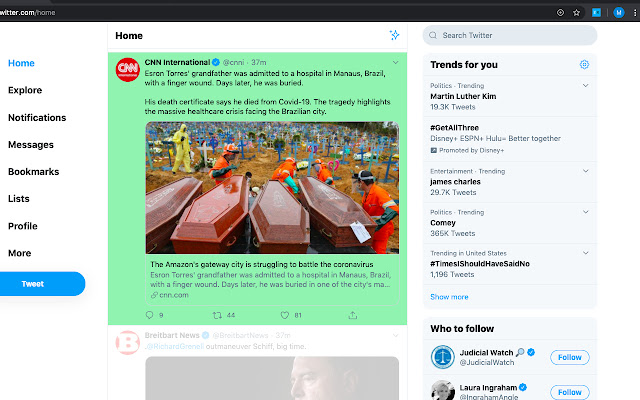Image resolution: width=640 pixels, height=400 pixels.
Task: Like the CNN International tweet
Action: click(x=285, y=315)
